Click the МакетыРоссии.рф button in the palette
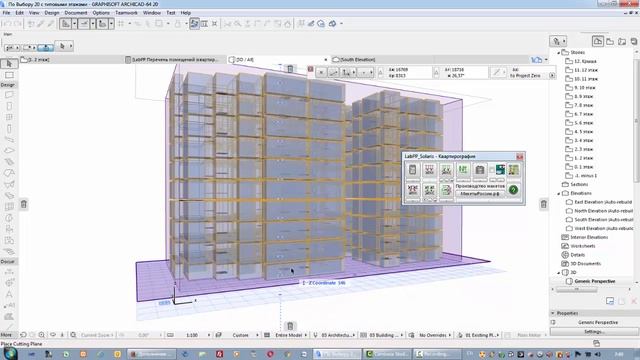640x360 pixels. point(480,194)
